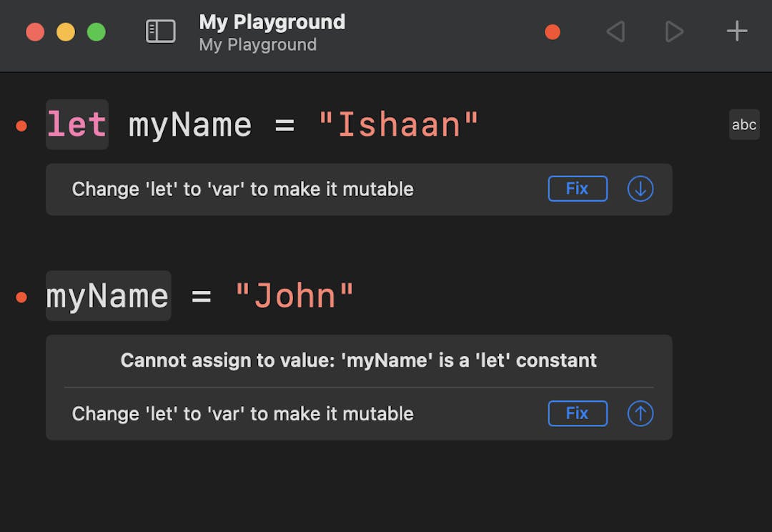Toggle the sidebar panel icon

point(161,31)
